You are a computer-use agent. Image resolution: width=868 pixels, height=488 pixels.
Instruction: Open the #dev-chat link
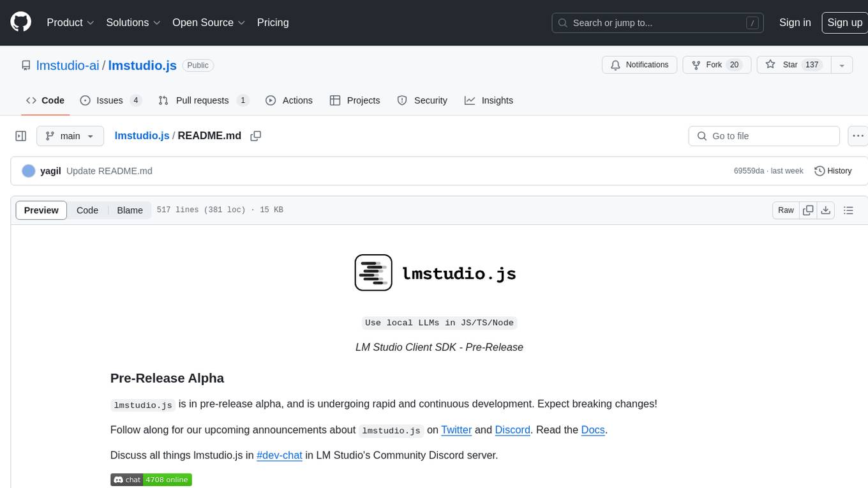pos(280,455)
